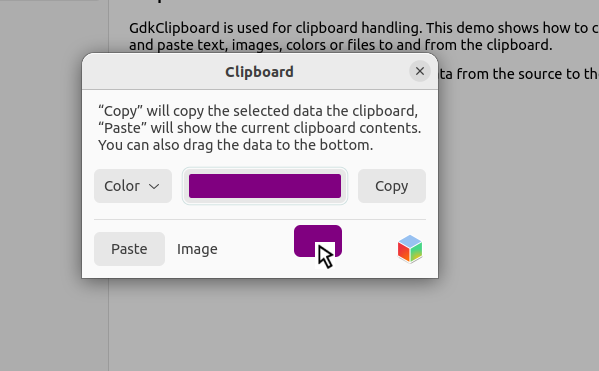The width and height of the screenshot is (599, 371).
Task: Click the "Copy will copy" instruction text
Action: (x=258, y=111)
